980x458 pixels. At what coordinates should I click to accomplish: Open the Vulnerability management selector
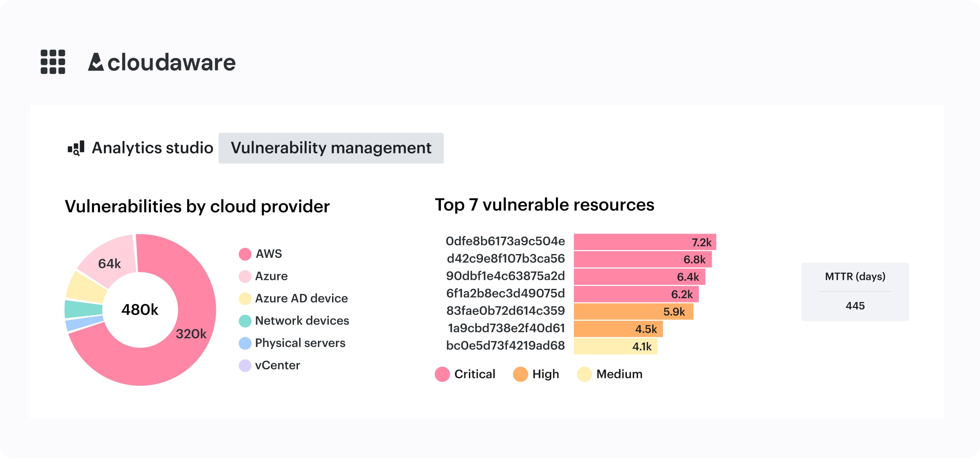click(x=331, y=148)
